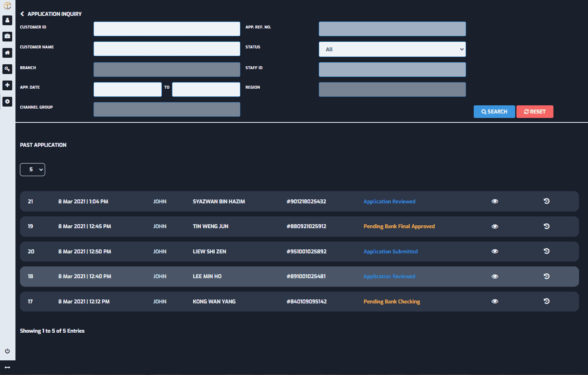The height and width of the screenshot is (375, 588).
Task: Open settings using the gear icon
Action: pos(7,102)
